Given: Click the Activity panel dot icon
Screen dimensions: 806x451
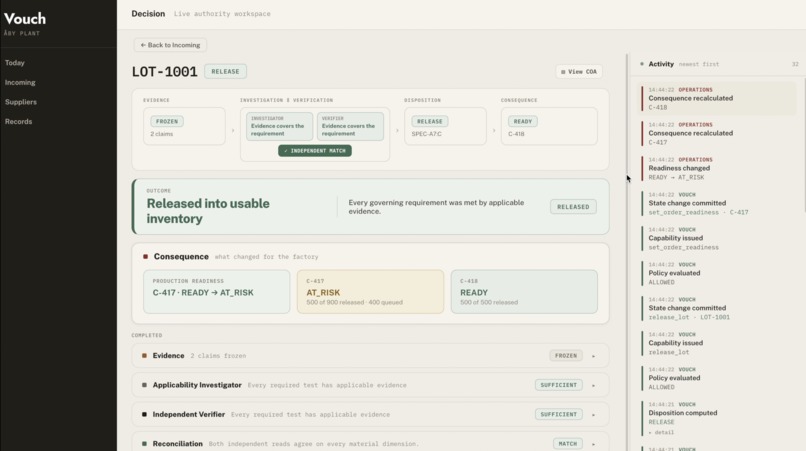Looking at the screenshot, I should pos(642,64).
